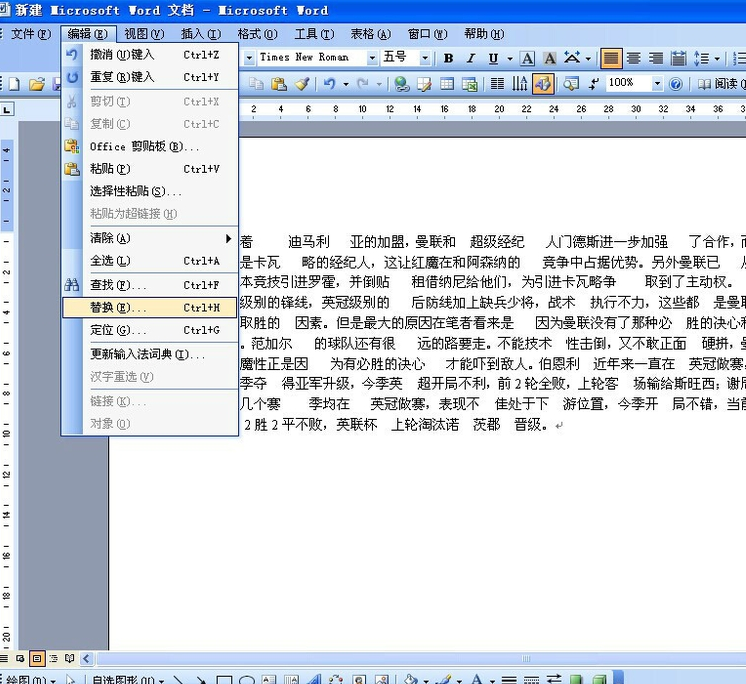Click the ruler tab selector L box
The image size is (746, 684).
(7, 110)
